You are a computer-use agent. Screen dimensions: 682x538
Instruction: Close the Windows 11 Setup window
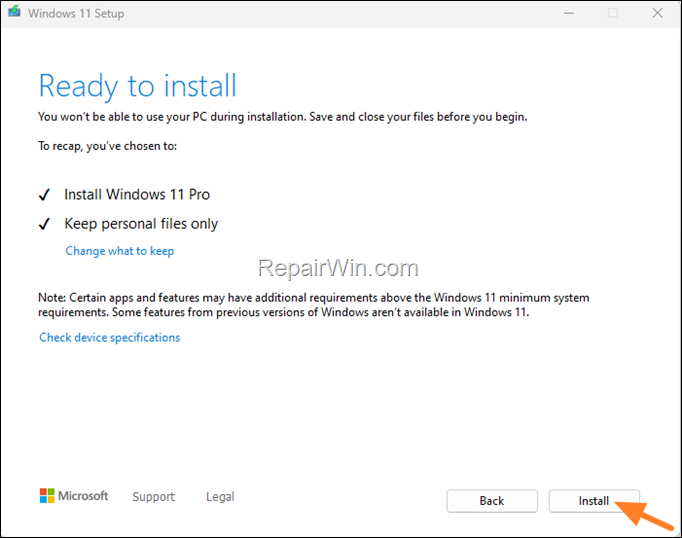pyautogui.click(x=658, y=13)
